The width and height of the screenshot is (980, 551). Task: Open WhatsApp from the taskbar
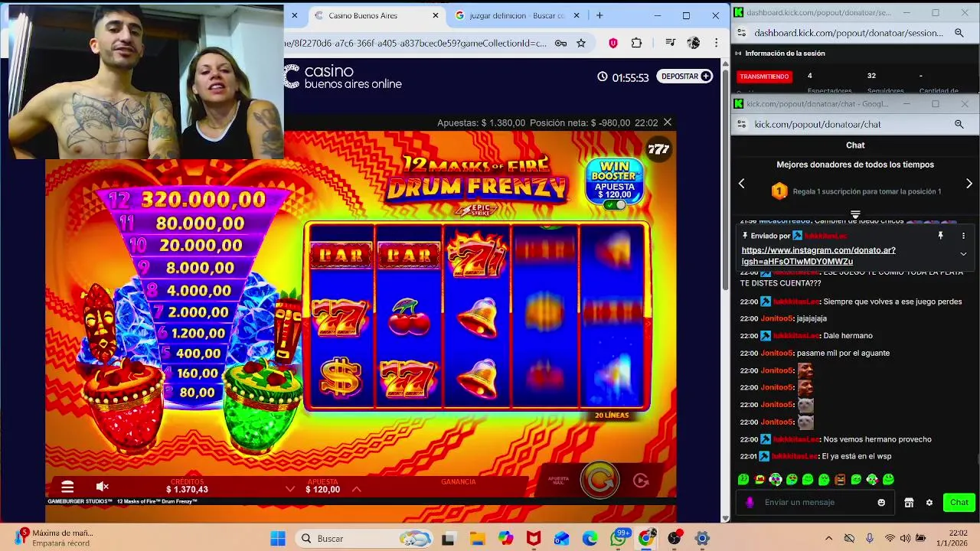click(619, 538)
